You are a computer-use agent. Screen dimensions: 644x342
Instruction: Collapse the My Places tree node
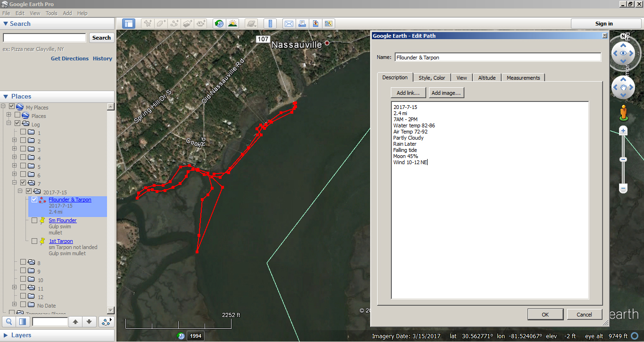click(4, 107)
